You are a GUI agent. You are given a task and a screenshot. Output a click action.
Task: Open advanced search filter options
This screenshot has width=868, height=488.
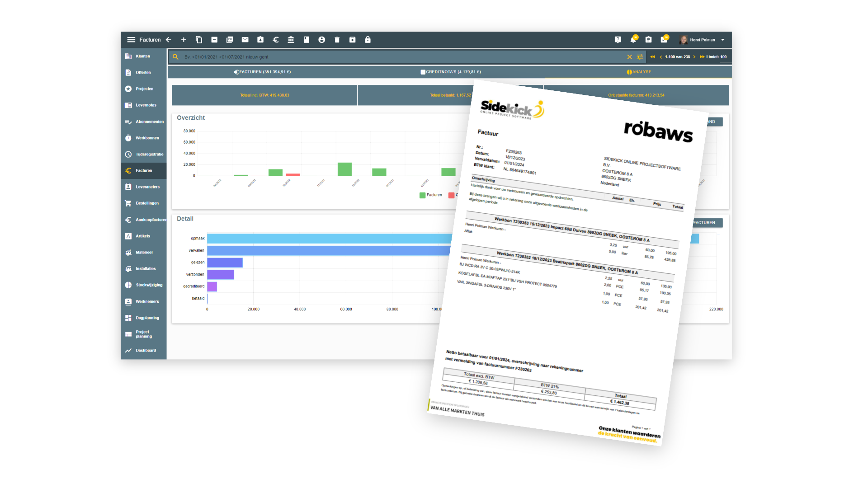coord(640,57)
